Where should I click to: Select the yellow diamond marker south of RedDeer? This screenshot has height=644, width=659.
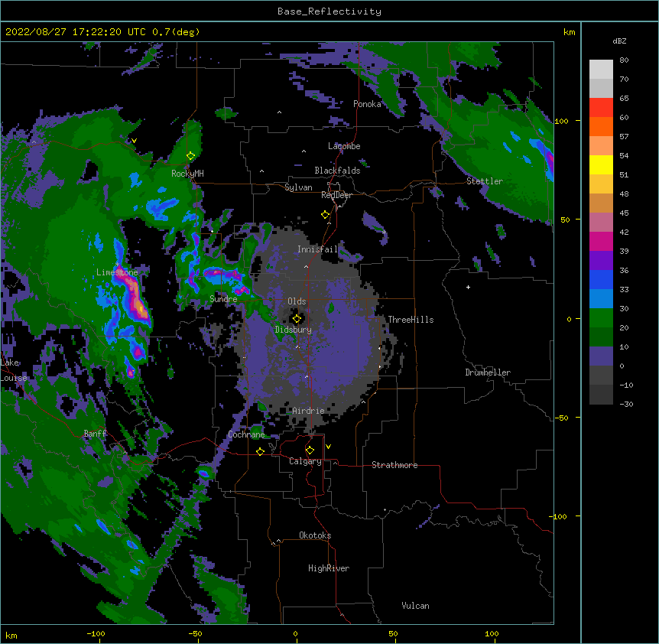(325, 215)
